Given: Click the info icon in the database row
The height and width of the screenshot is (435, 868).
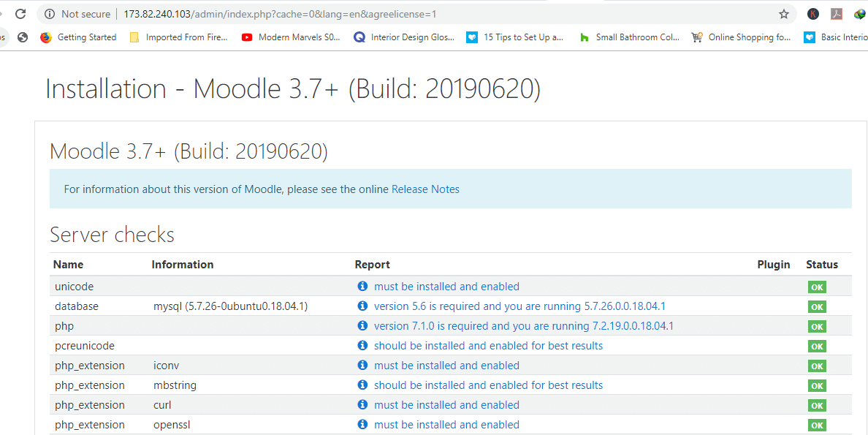Looking at the screenshot, I should pos(362,306).
